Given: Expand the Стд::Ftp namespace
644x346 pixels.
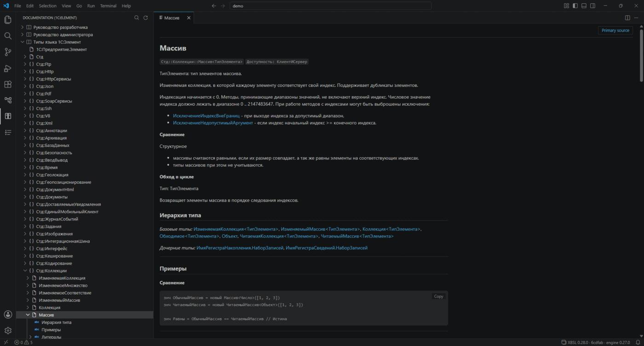Looking at the screenshot, I should [25, 64].
